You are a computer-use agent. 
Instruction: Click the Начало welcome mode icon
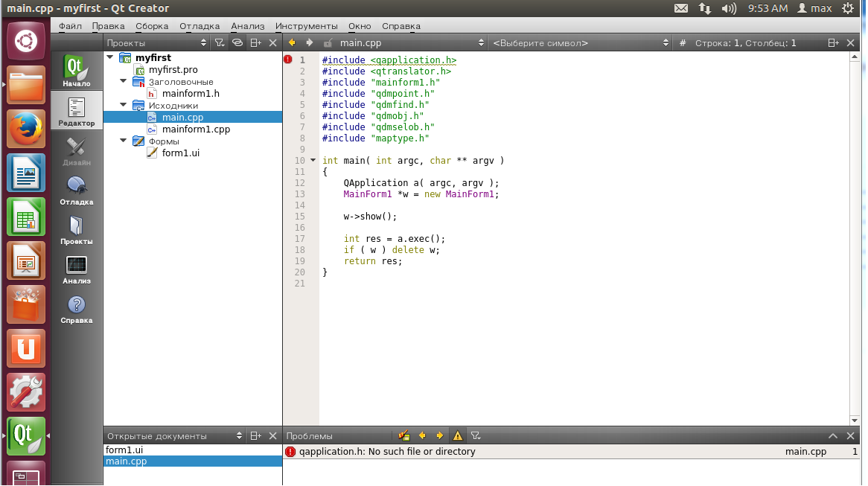click(x=77, y=72)
